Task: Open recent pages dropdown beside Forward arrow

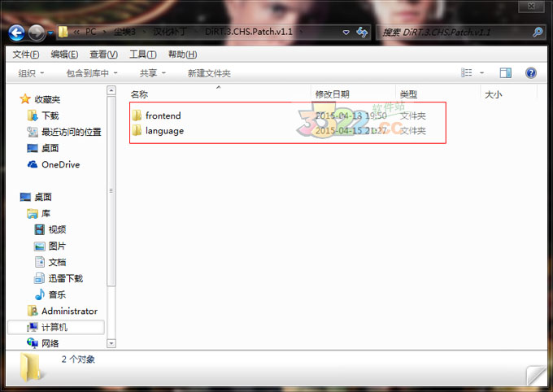Action: (50, 33)
